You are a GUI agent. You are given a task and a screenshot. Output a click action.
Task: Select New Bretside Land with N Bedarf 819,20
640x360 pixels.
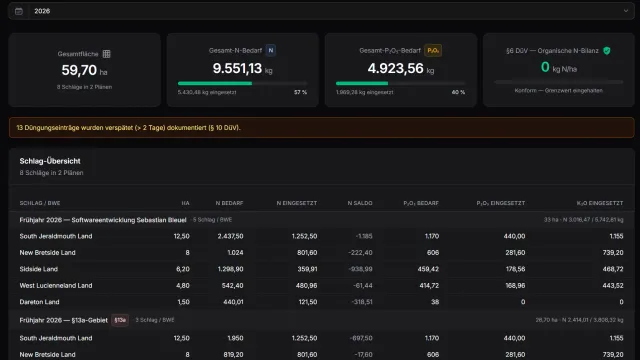[321, 354]
